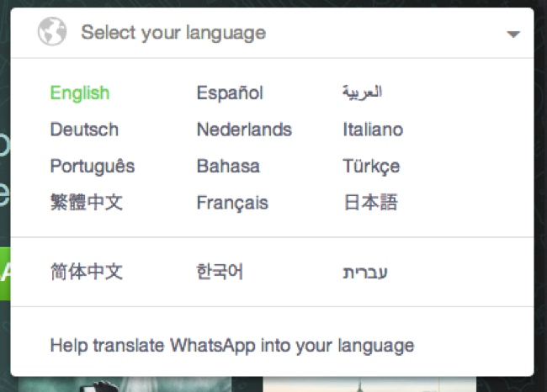Choose Simplified Chinese 简体中文
The height and width of the screenshot is (392, 547).
[87, 272]
